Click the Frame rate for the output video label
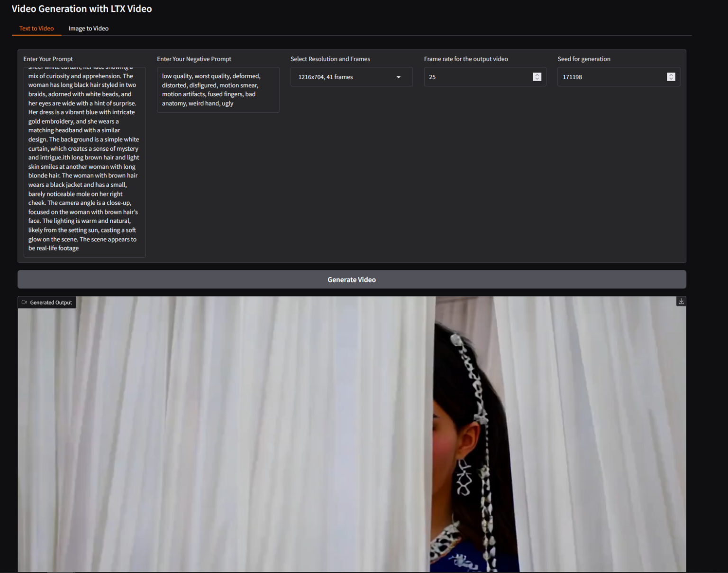The height and width of the screenshot is (573, 728). pyautogui.click(x=465, y=59)
